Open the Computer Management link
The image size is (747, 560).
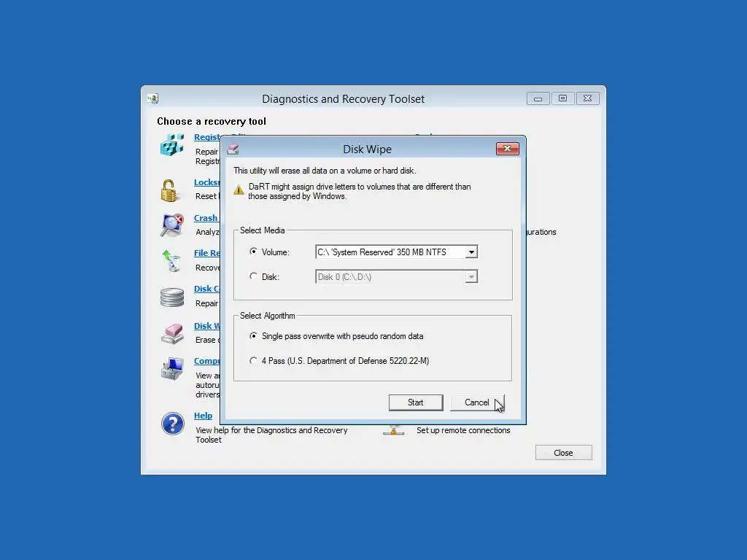pyautogui.click(x=206, y=361)
